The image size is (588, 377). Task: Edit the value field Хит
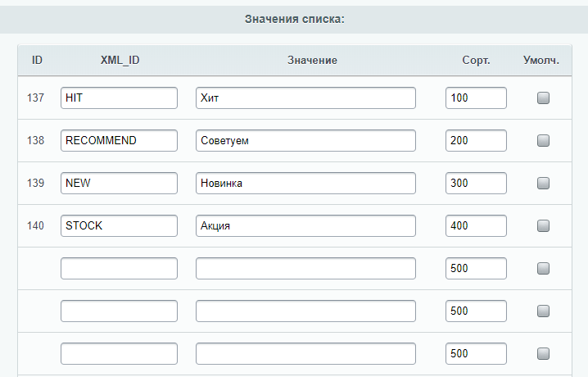305,98
